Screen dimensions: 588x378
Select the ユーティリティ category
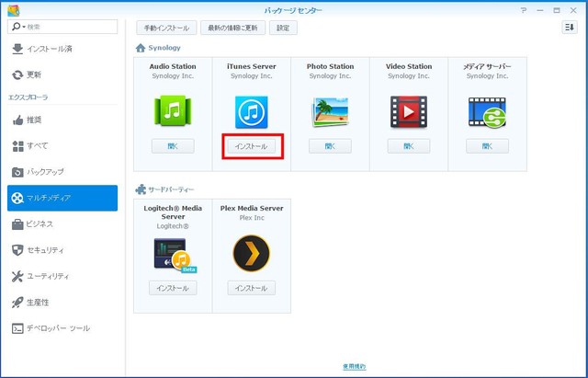tap(62, 276)
